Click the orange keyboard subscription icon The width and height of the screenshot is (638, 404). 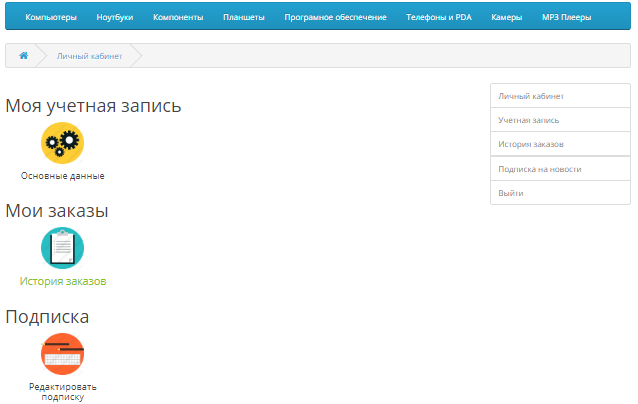(x=62, y=354)
